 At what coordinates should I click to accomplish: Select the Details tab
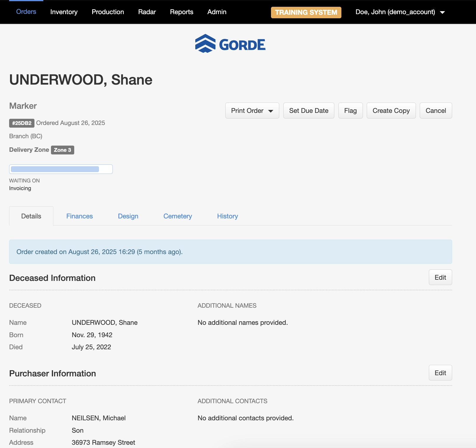[x=31, y=216]
